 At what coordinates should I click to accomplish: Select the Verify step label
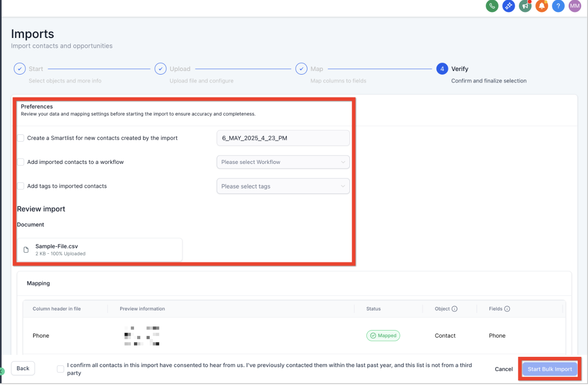(x=460, y=69)
